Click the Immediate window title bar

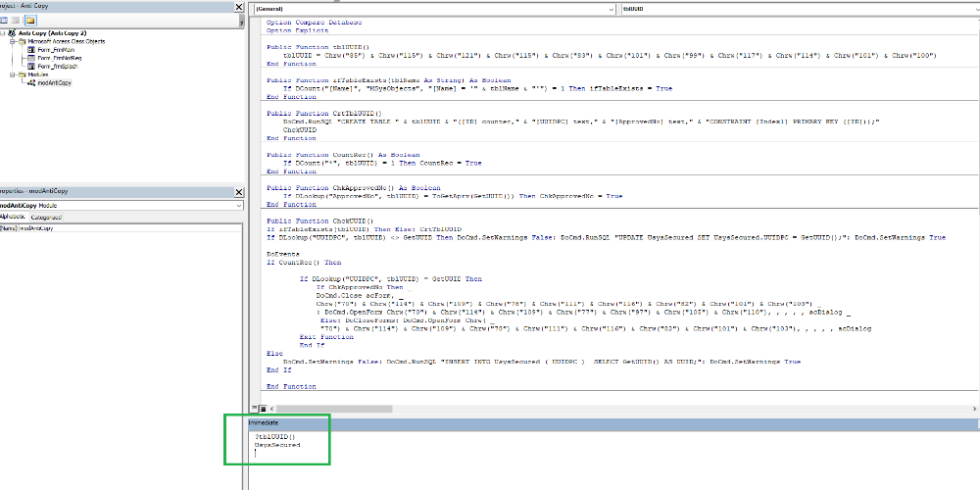click(613, 423)
